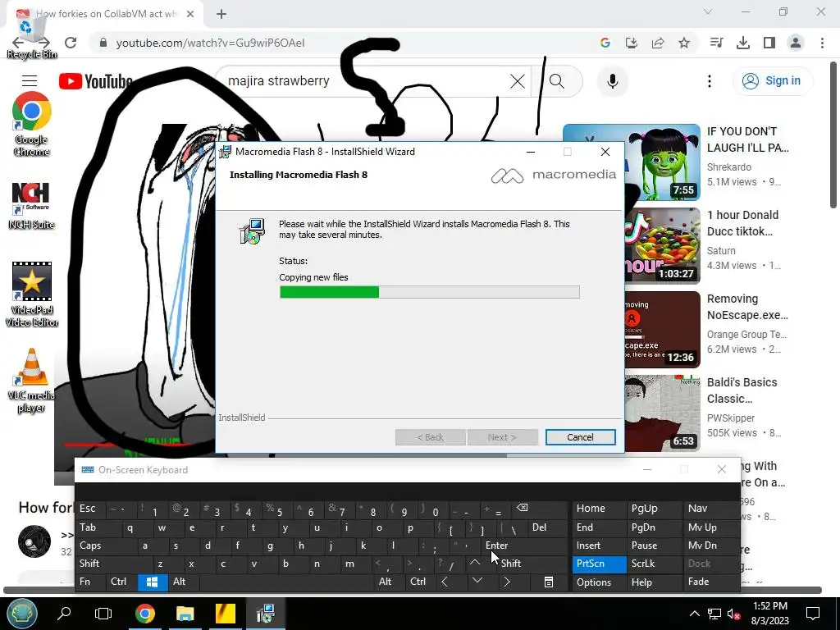Click the installer icon on the taskbar
840x630 pixels.
pos(265,614)
